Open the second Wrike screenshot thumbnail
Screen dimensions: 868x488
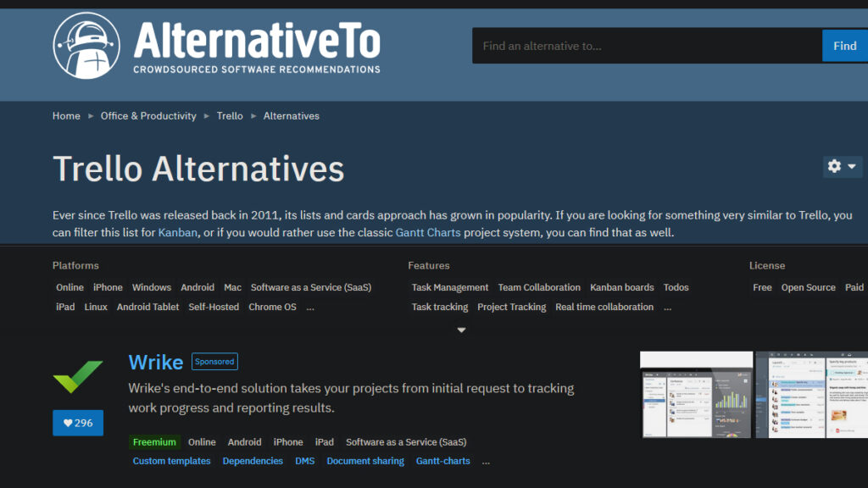click(x=811, y=395)
